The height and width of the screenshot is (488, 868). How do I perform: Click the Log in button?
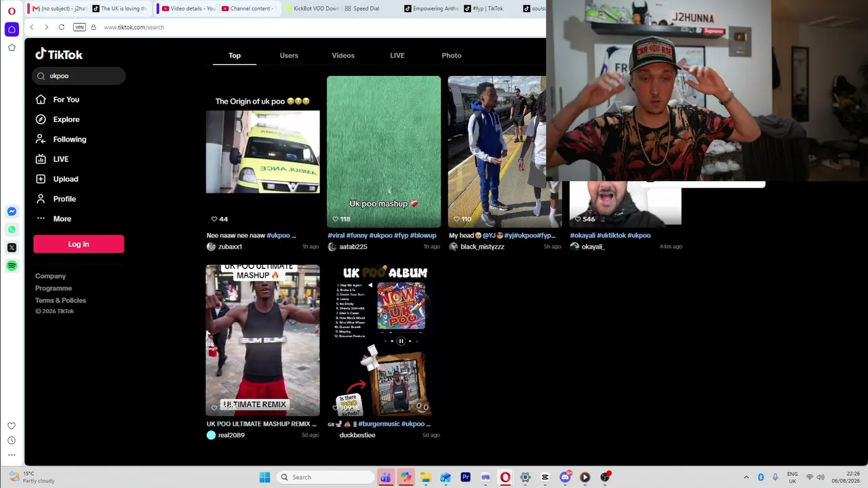pos(79,244)
